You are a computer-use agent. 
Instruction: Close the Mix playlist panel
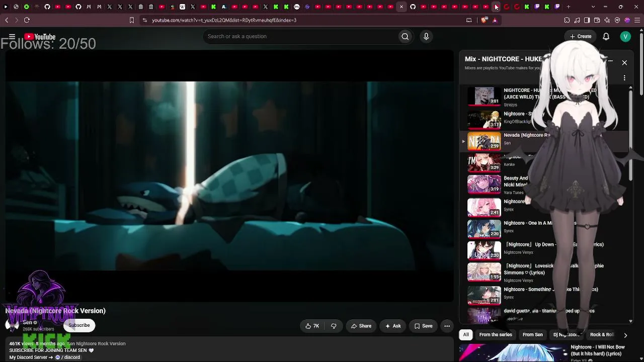[x=624, y=63]
